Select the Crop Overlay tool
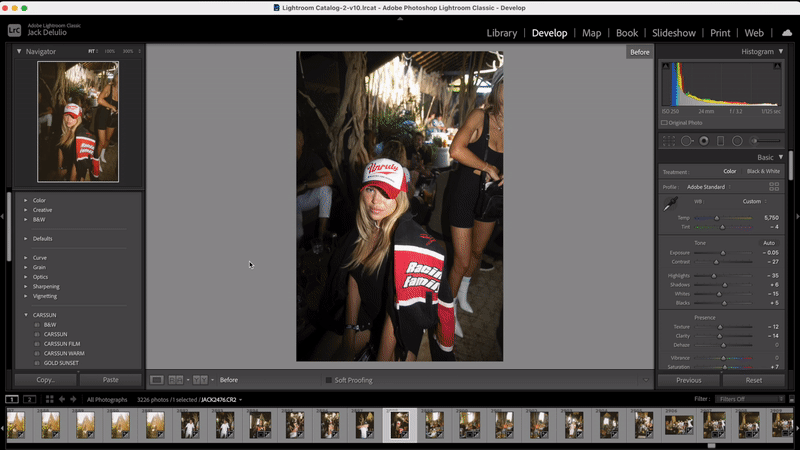This screenshot has width=800, height=450. point(668,141)
